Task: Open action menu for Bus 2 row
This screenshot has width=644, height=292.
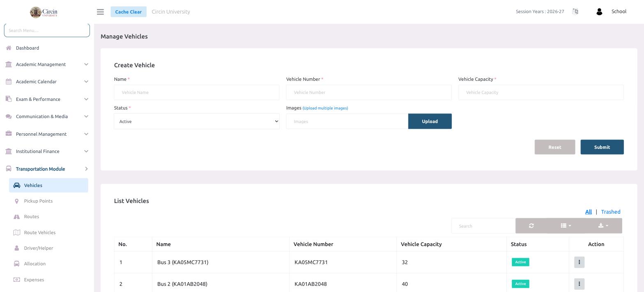Action: [x=579, y=284]
